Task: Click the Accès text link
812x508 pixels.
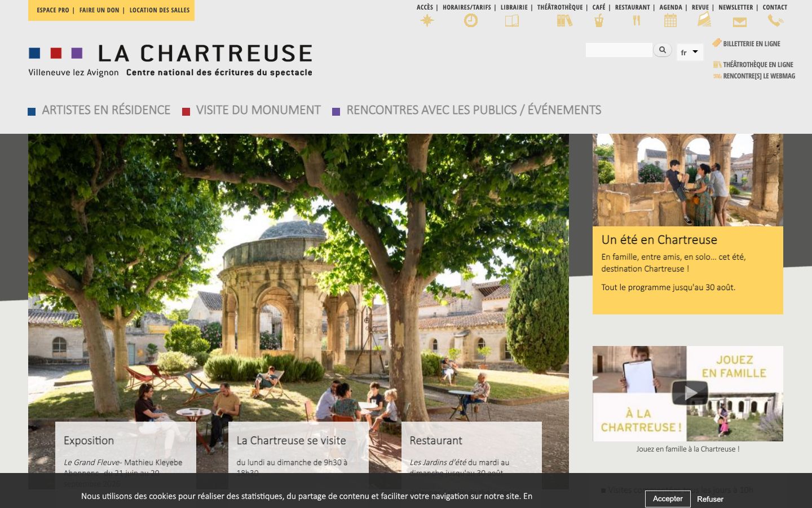Action: pyautogui.click(x=425, y=7)
